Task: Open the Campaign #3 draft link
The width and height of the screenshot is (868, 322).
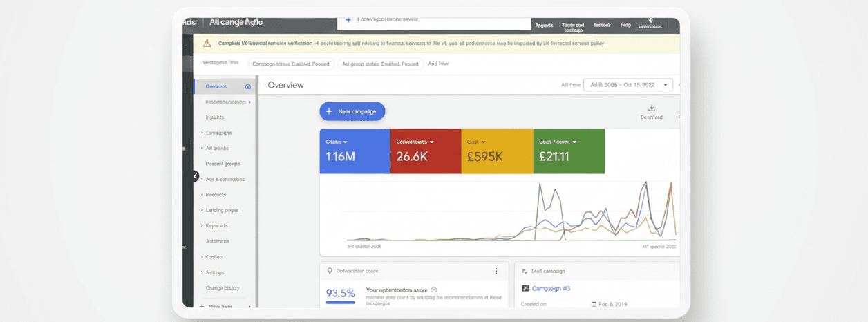Action: tap(550, 288)
